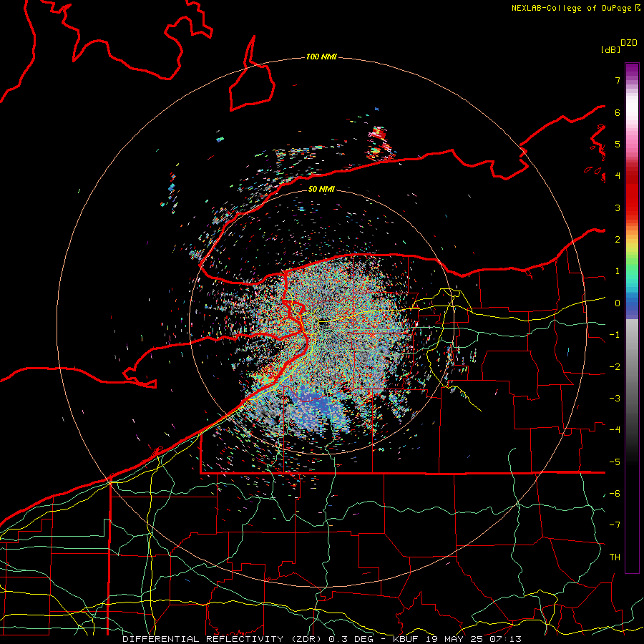Click the -1 value on color scale
644x644 pixels.
coord(615,335)
